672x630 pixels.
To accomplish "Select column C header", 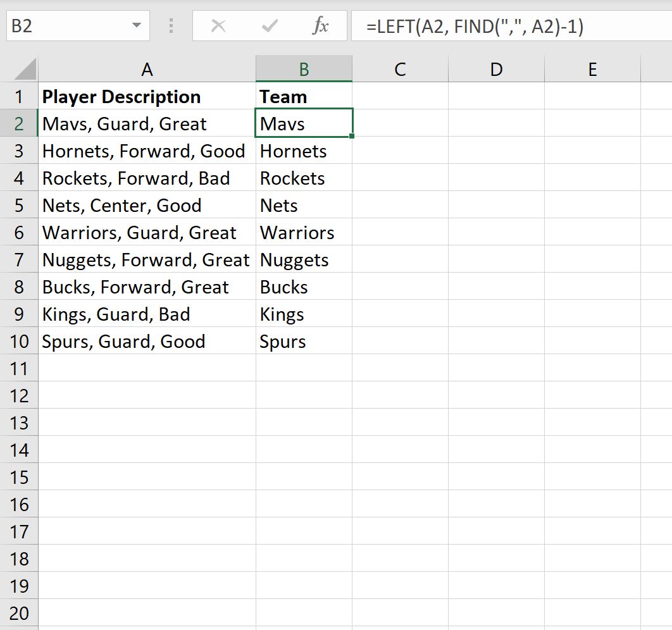I will (x=401, y=69).
